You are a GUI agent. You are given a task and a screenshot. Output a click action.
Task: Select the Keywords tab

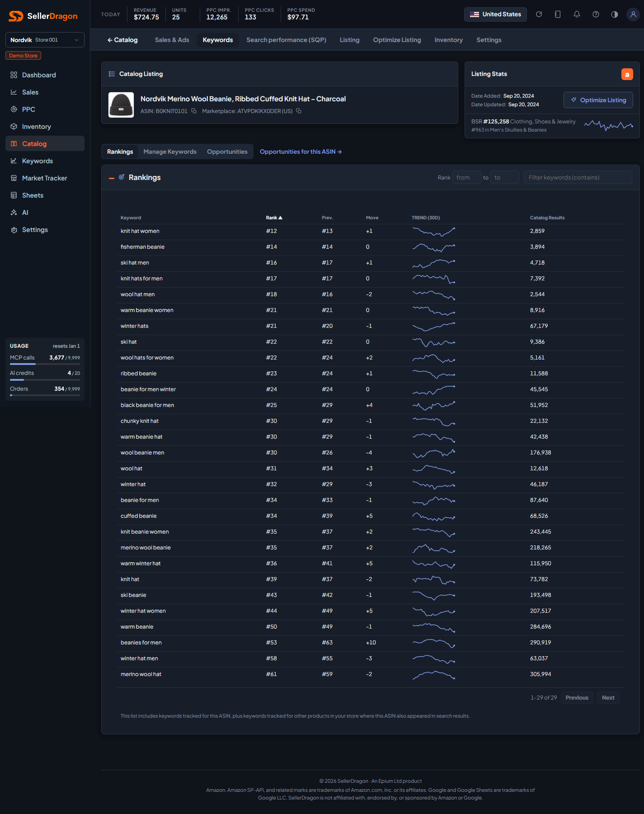click(218, 40)
